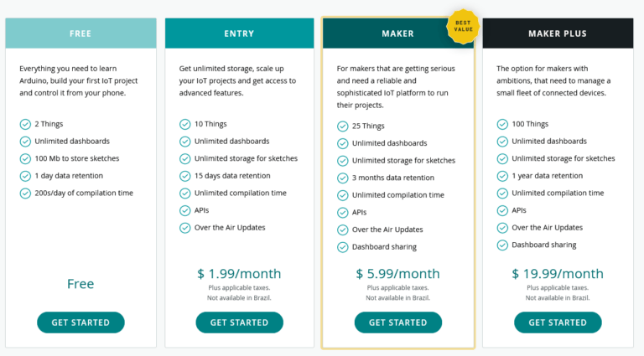Select the MAKER PLUS plan header
This screenshot has height=356, width=644.
click(x=558, y=34)
